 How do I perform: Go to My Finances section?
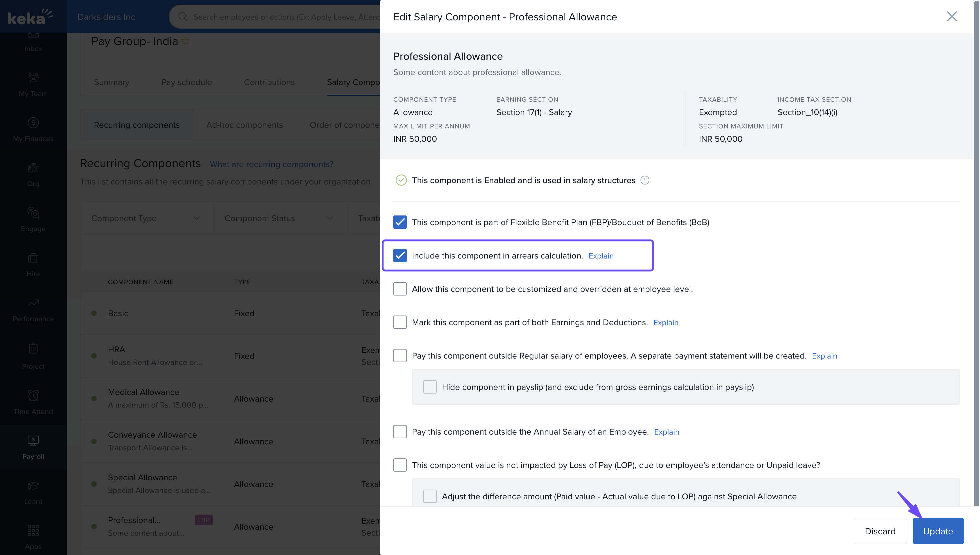coord(33,130)
